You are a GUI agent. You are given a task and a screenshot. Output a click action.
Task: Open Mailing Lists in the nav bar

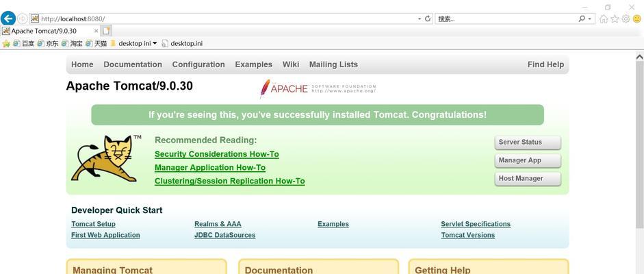pyautogui.click(x=333, y=64)
